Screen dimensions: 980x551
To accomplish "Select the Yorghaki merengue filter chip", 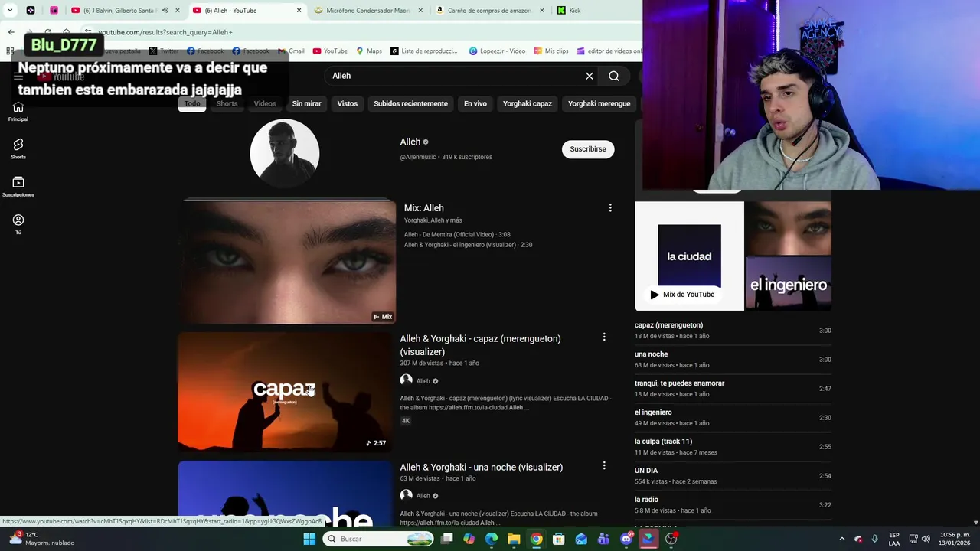I will pyautogui.click(x=599, y=103).
